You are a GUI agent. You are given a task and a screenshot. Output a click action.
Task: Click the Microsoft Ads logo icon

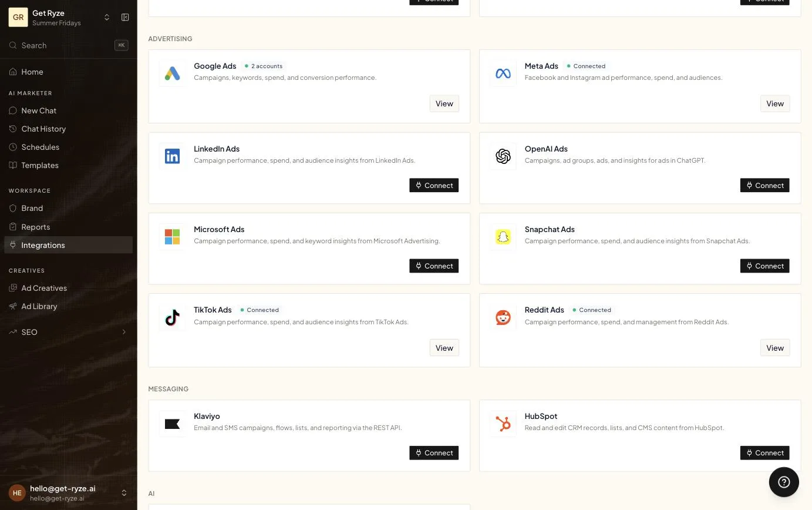click(x=172, y=237)
